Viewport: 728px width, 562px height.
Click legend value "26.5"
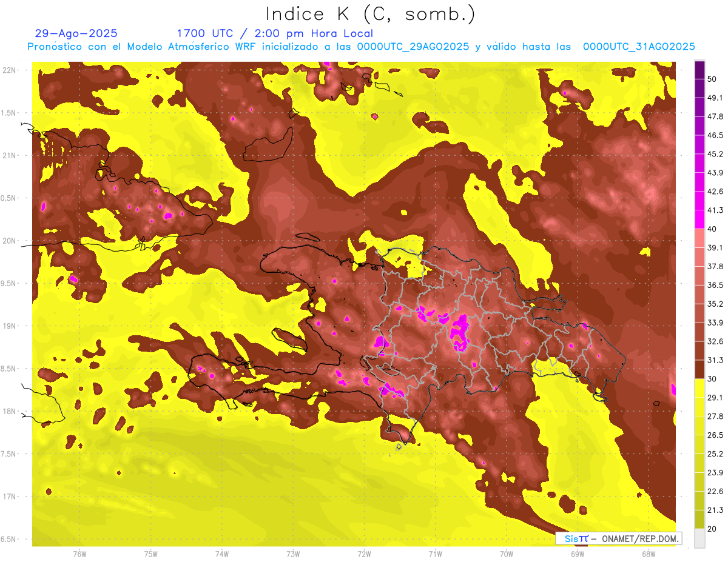pyautogui.click(x=715, y=435)
